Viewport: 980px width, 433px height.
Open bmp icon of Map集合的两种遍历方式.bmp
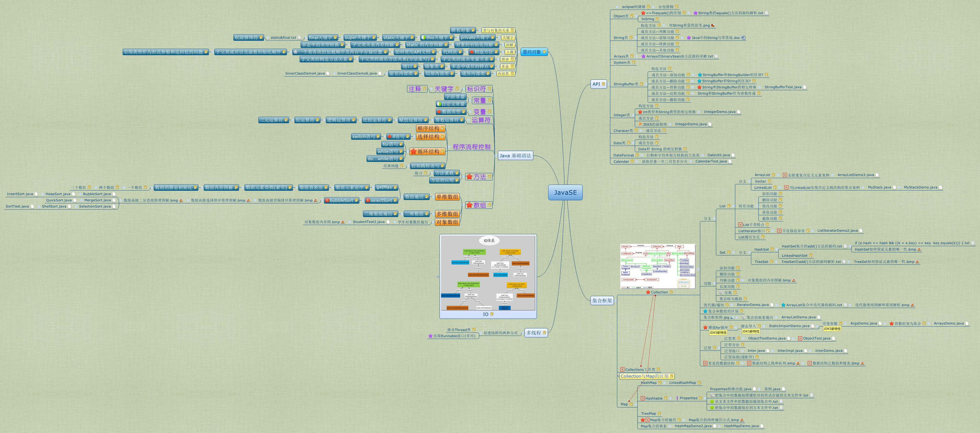742,420
